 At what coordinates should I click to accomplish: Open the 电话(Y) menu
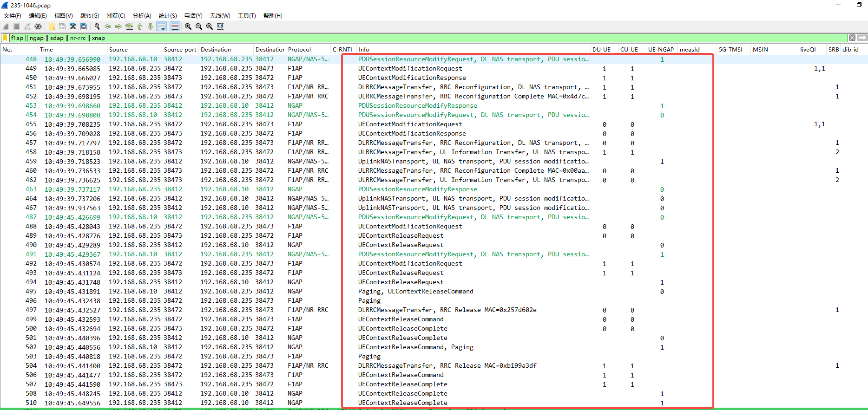coord(193,16)
